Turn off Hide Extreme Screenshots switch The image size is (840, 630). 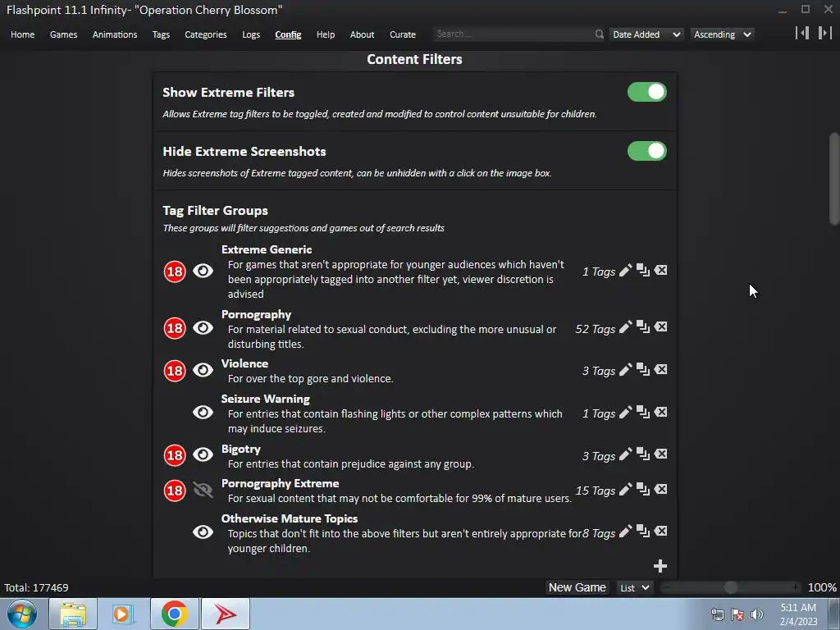[646, 151]
